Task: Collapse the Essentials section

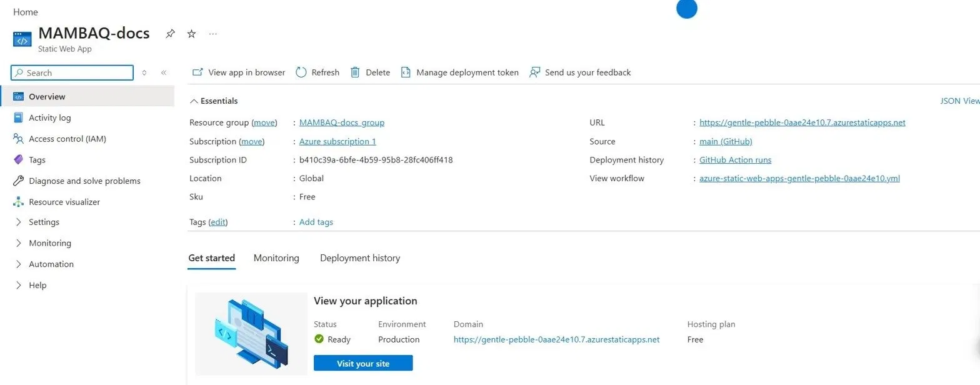Action: pyautogui.click(x=194, y=101)
